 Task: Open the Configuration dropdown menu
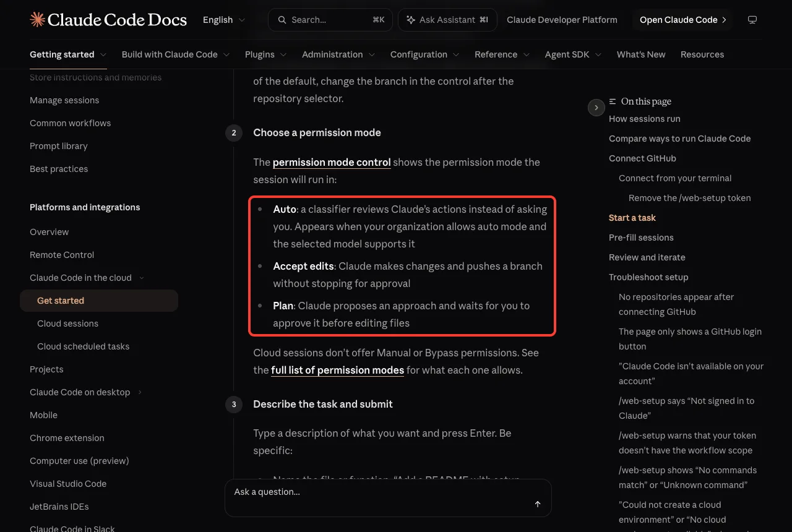pos(425,54)
